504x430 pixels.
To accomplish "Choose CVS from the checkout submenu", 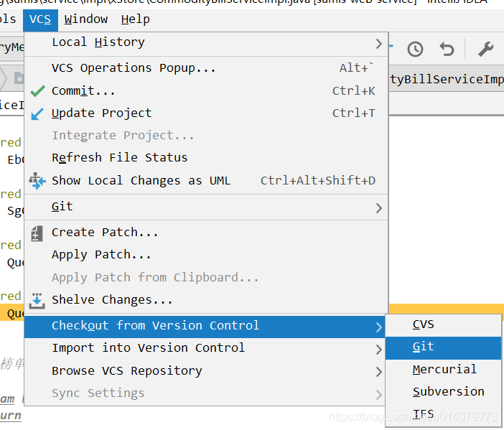I will 424,324.
